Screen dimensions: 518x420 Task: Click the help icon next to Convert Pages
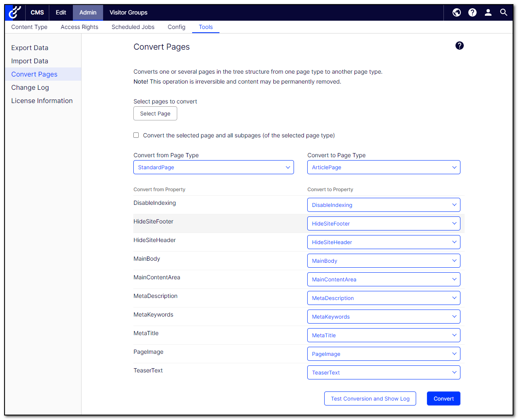tap(460, 46)
